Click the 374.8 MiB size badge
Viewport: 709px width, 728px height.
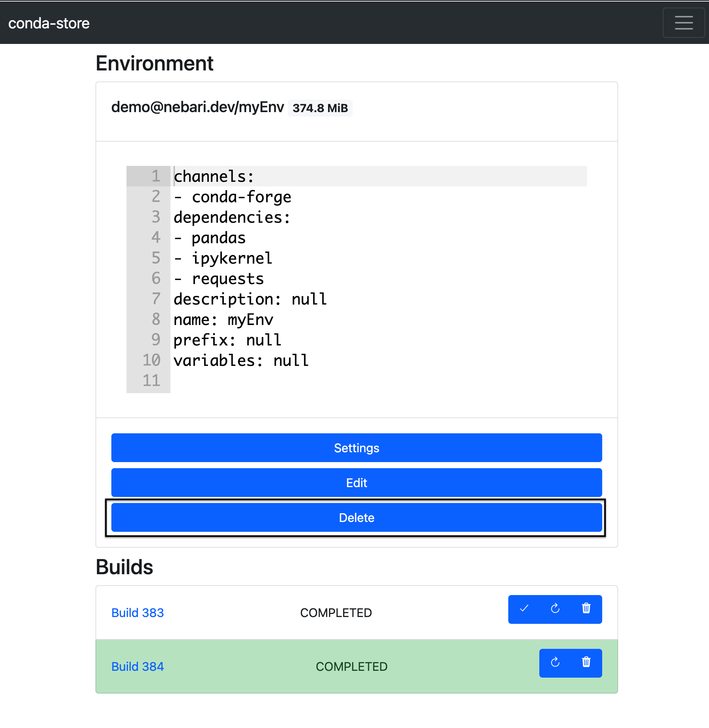tap(320, 108)
